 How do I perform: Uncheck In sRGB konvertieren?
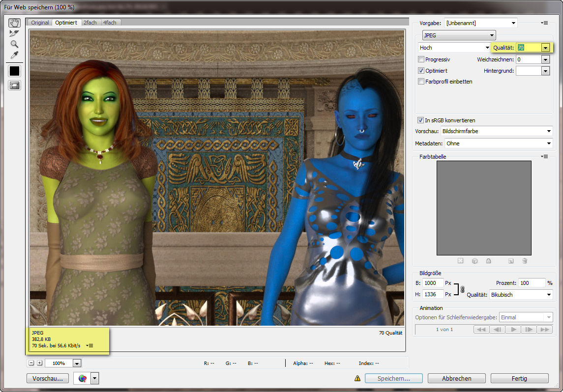coord(420,120)
